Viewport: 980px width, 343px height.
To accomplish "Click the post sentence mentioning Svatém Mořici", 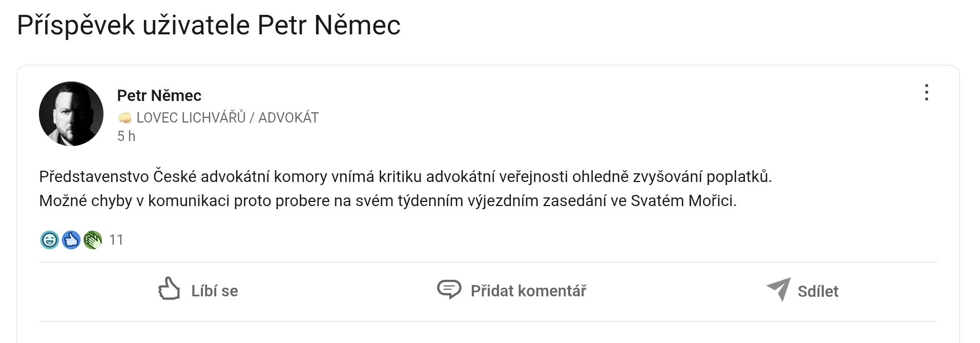I will [x=387, y=200].
